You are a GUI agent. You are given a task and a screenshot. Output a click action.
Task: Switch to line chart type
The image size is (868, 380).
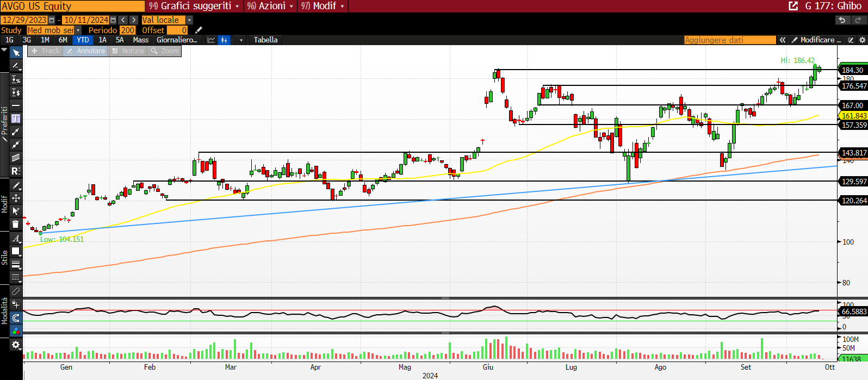(211, 40)
